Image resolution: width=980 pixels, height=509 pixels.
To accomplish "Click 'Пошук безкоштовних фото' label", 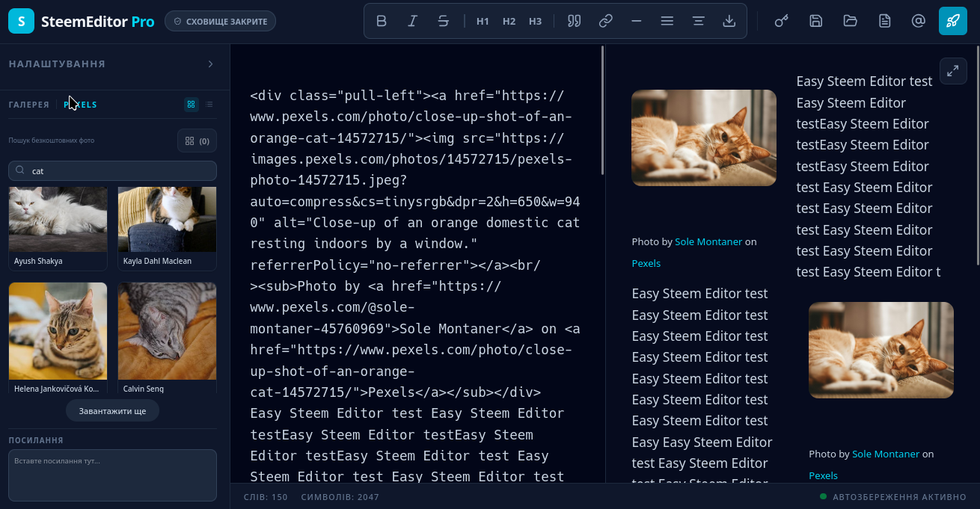I will (52, 141).
